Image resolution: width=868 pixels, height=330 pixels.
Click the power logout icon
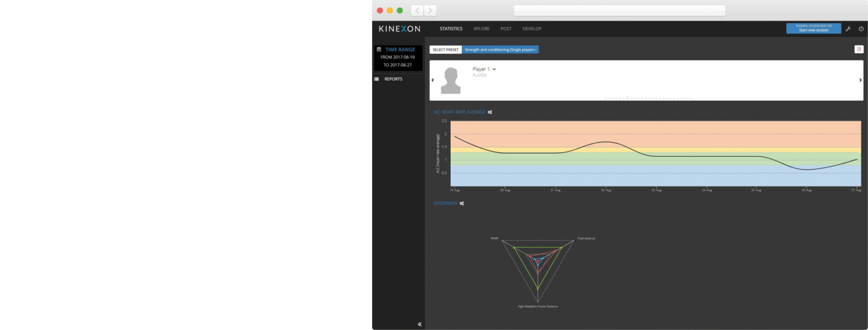[x=861, y=28]
